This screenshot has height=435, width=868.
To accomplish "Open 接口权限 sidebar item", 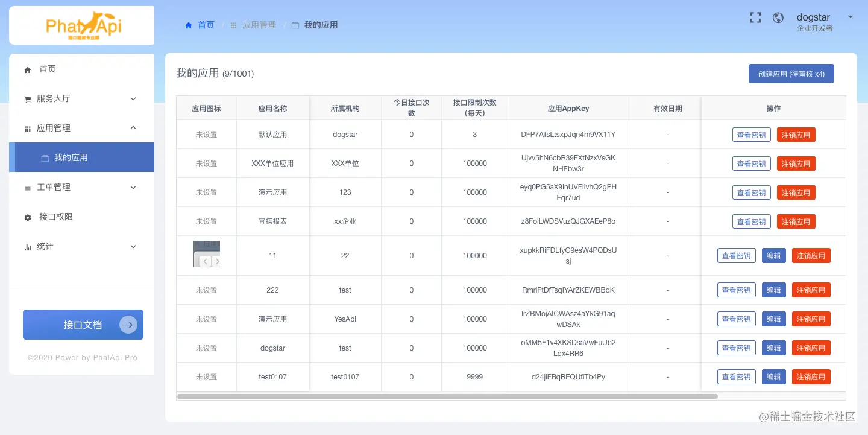I will click(x=81, y=217).
